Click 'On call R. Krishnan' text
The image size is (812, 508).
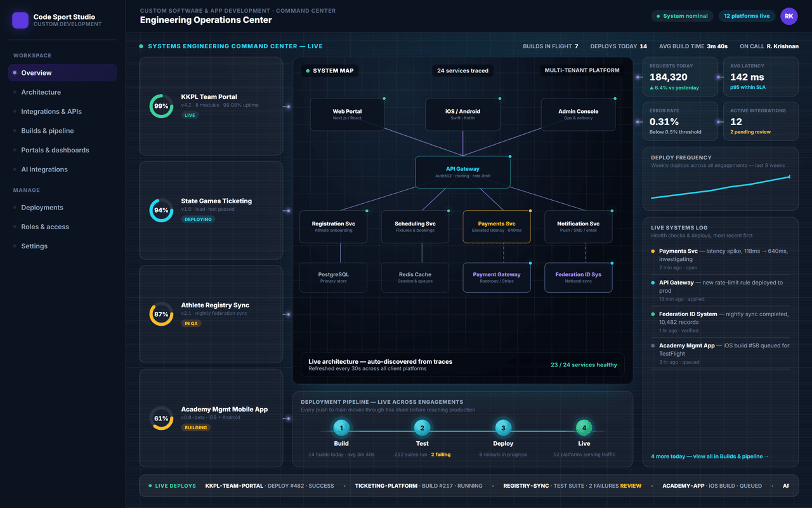[769, 46]
